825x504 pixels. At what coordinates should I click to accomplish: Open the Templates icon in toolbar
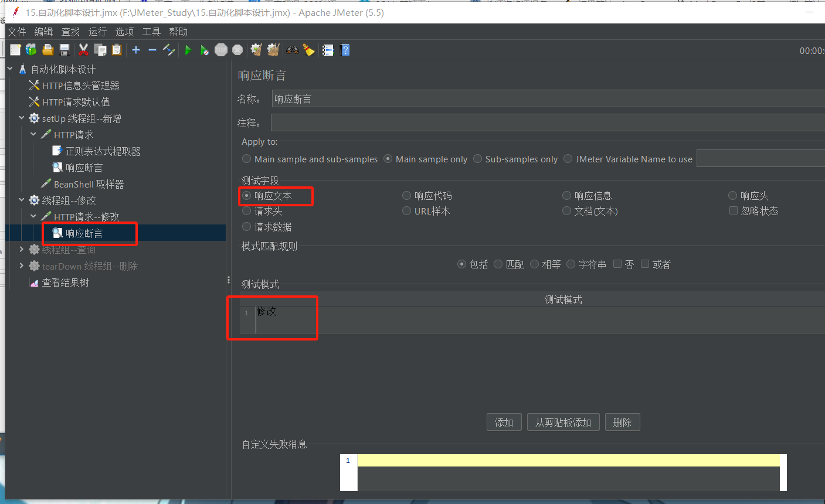click(x=31, y=50)
